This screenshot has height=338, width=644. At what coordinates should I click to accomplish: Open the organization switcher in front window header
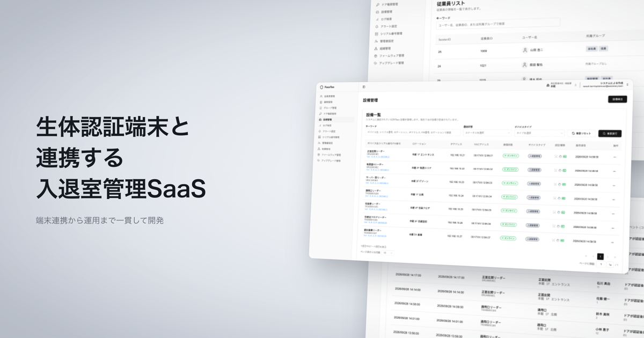(561, 85)
